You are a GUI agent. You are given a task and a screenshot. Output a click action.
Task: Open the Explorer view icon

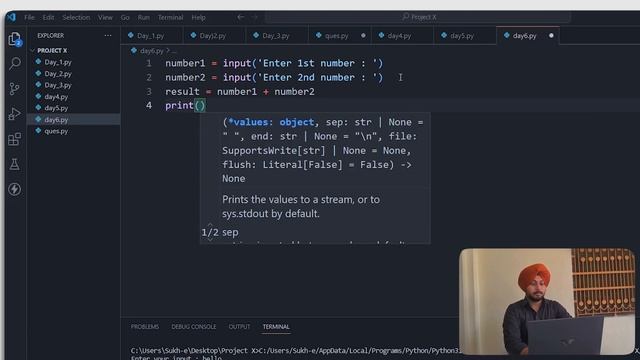coord(15,39)
